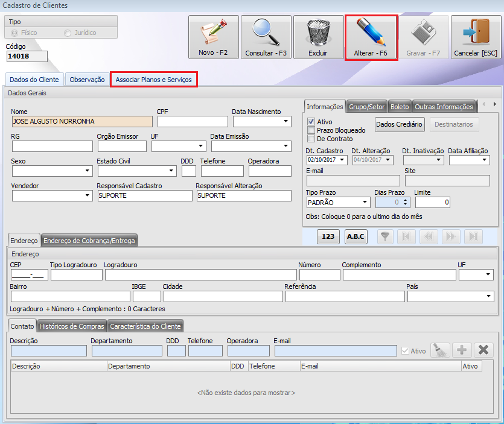Screen dimensions: 504x424
Task: Click the Logradouro input field
Action: pyautogui.click(x=201, y=275)
